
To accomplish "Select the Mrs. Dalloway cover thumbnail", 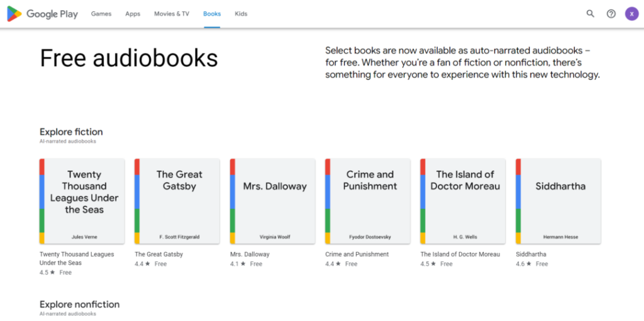I will pos(272,201).
